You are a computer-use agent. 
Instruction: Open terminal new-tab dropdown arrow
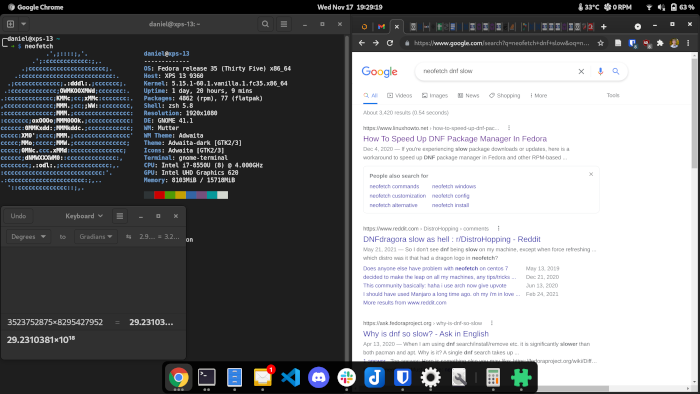pyautogui.click(x=24, y=24)
